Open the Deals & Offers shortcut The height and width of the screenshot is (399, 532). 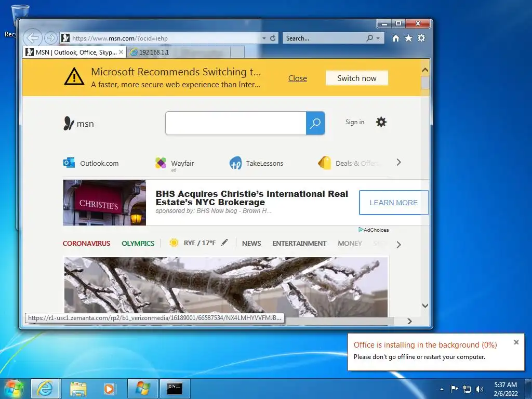[349, 163]
